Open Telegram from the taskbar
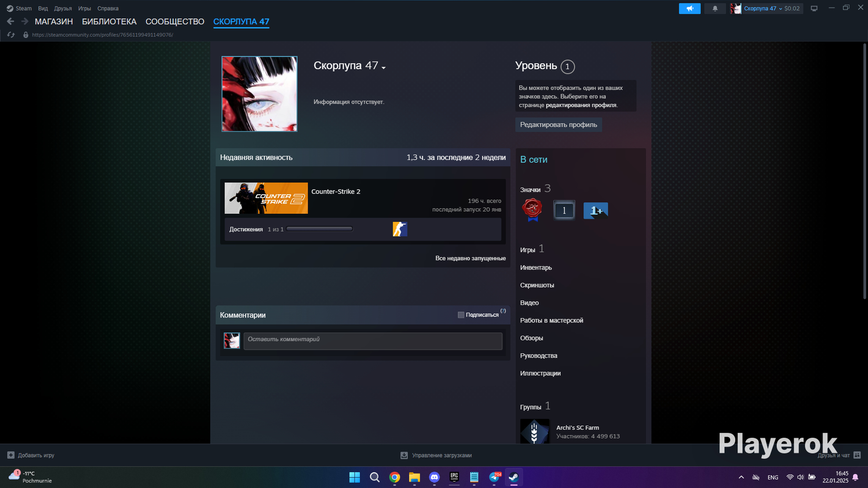 [494, 477]
